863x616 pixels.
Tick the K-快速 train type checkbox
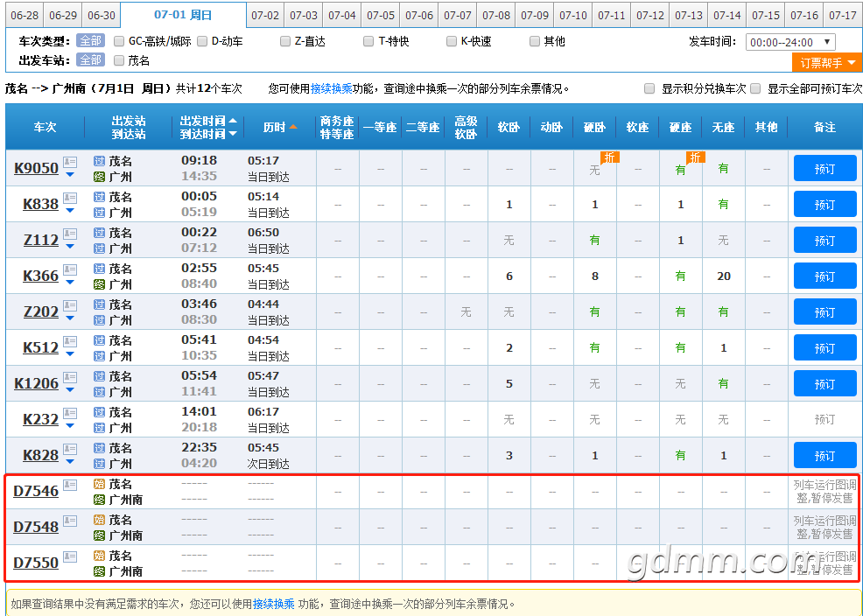(x=452, y=41)
